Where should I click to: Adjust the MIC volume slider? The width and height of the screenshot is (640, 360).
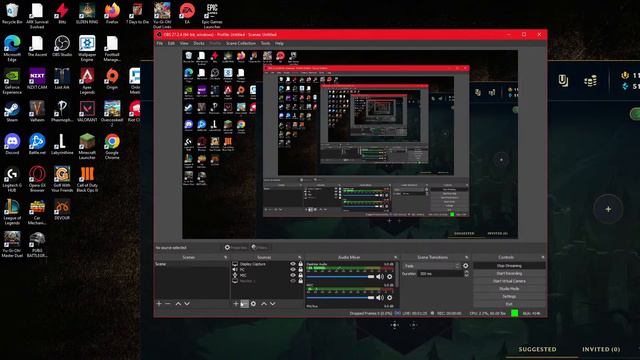tap(340, 298)
